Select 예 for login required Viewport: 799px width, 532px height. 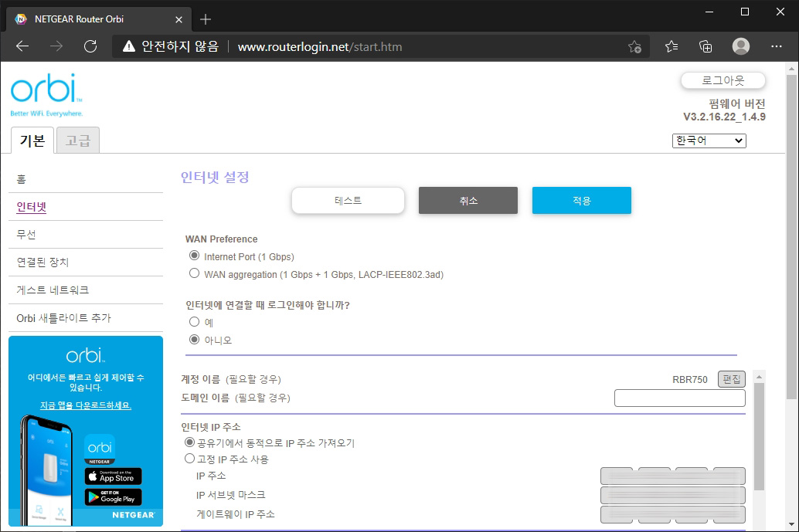pos(194,322)
